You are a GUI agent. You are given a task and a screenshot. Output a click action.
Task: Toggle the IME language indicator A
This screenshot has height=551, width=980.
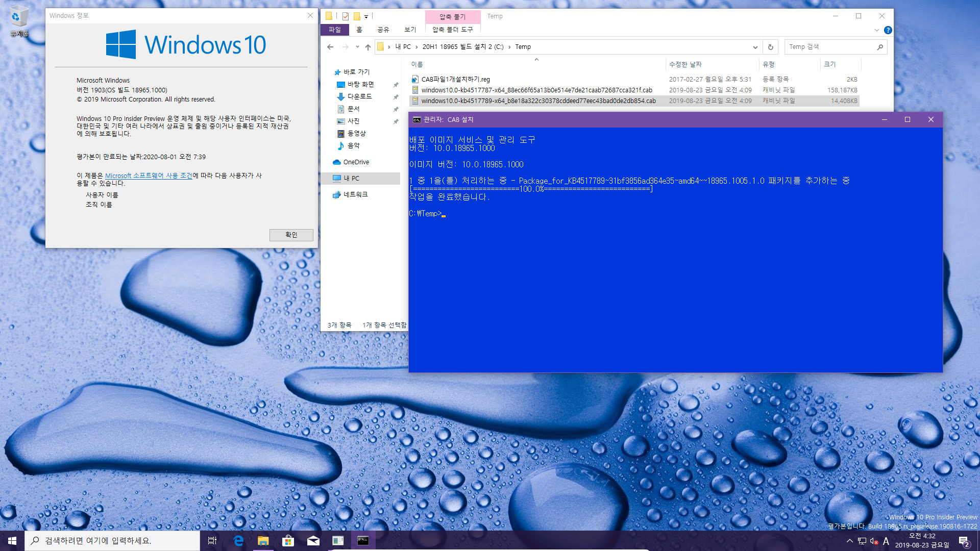[886, 541]
